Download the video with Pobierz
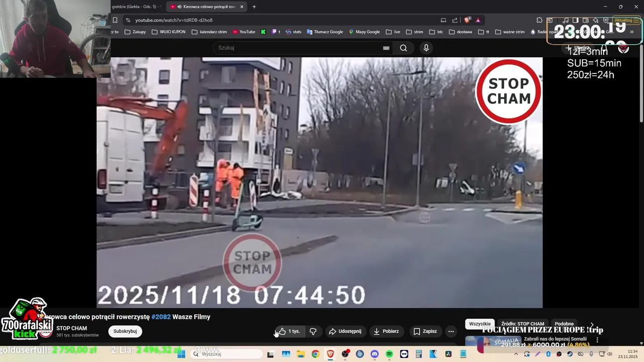This screenshot has height=362, width=644. (386, 331)
